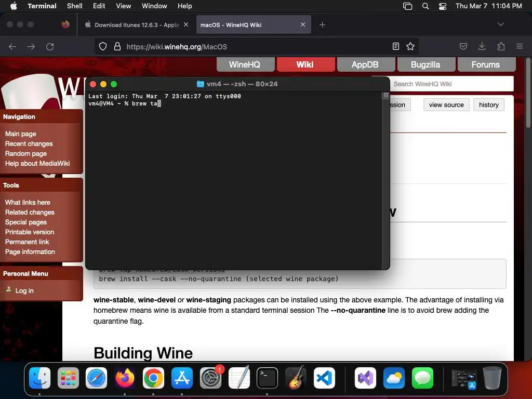This screenshot has width=532, height=399.
Task: Open the Weather app in the dock
Action: pos(394,378)
